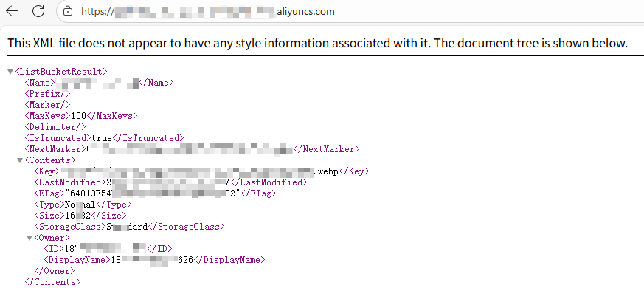Image resolution: width=644 pixels, height=288 pixels.
Task: Select the NextMarker closing tag
Action: (x=326, y=149)
